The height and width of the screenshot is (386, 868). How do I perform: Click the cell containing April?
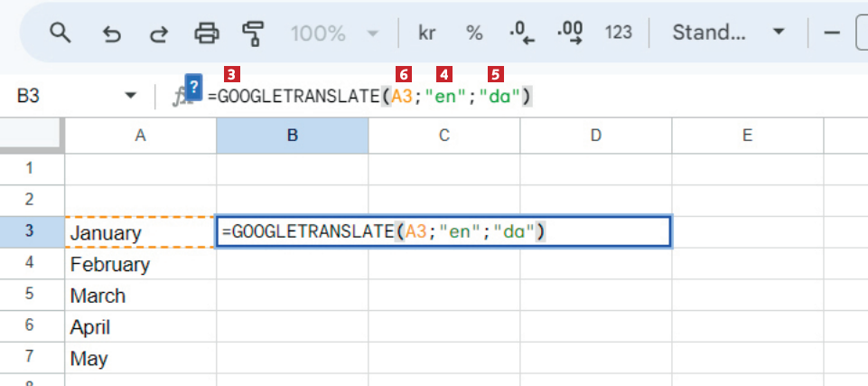[140, 327]
